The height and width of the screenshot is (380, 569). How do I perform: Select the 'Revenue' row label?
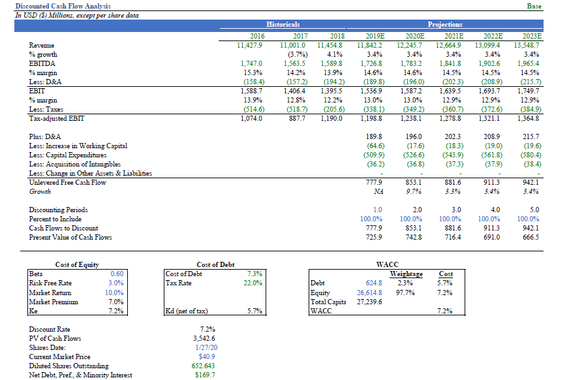coord(42,45)
